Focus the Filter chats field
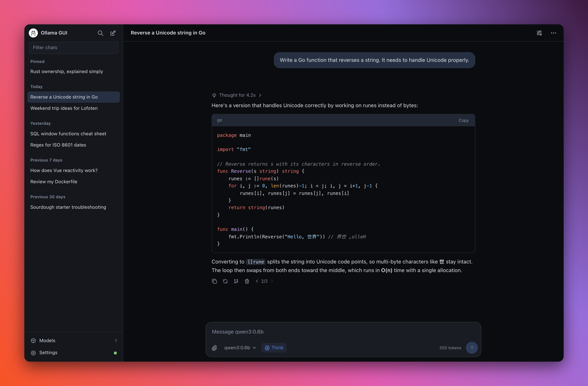This screenshot has height=386, width=588. point(73,48)
